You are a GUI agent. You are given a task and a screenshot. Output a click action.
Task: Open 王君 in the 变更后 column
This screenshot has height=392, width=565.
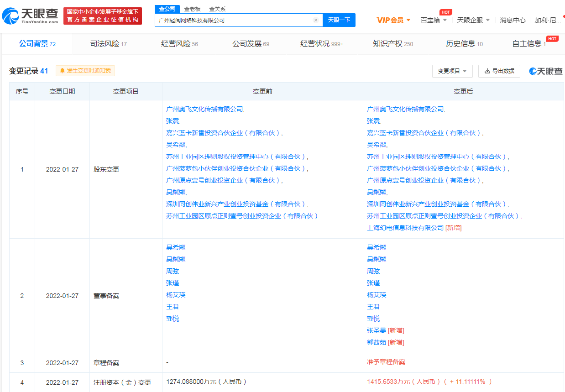click(373, 307)
